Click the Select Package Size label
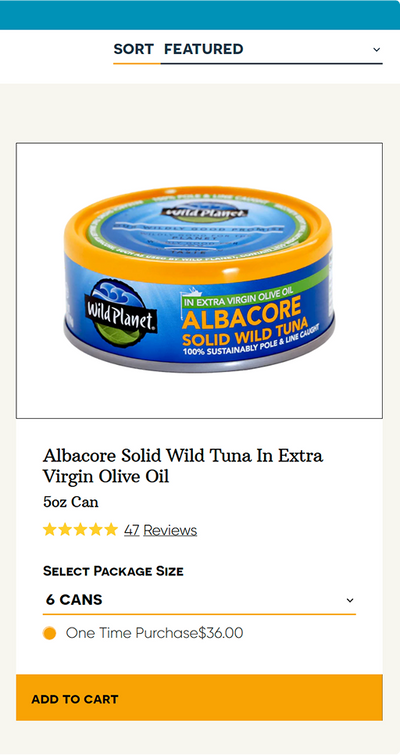The height and width of the screenshot is (755, 400). point(113,571)
